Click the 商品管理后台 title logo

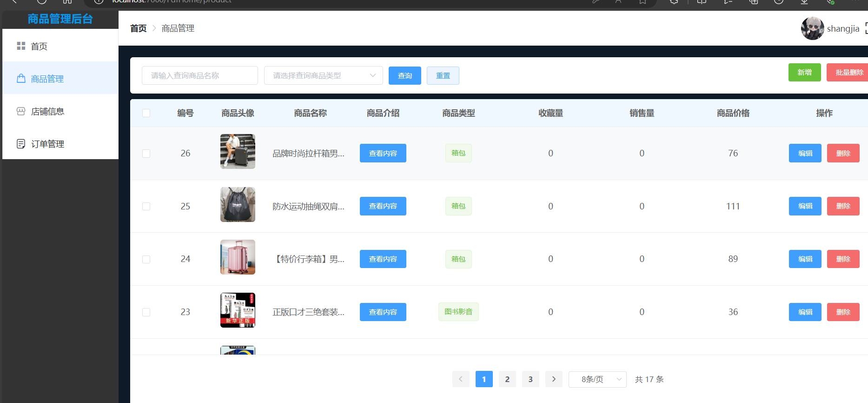pos(60,19)
